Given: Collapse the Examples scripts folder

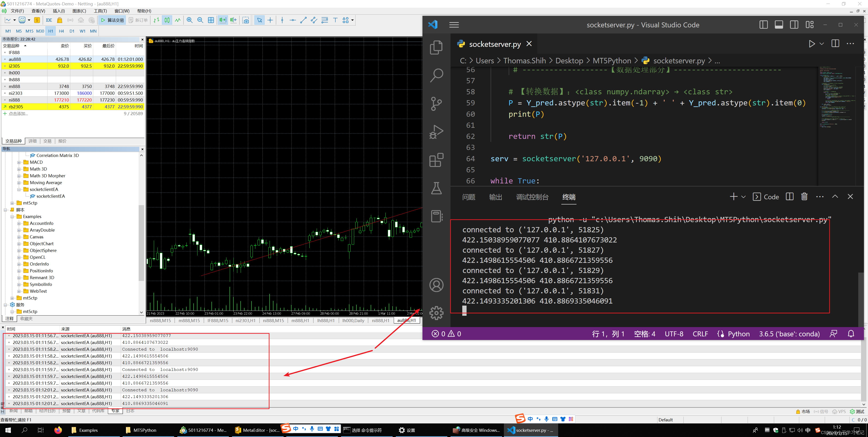Looking at the screenshot, I should [x=12, y=217].
